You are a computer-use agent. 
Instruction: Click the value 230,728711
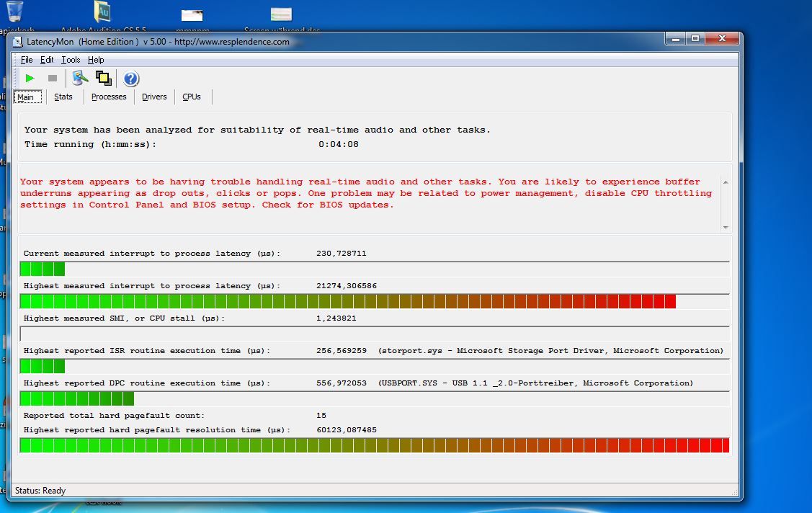tap(342, 253)
